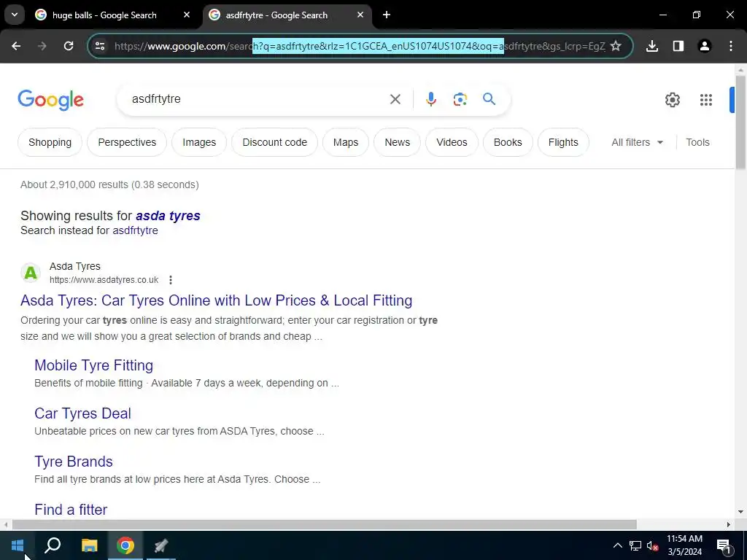Start voice search with microphone
The width and height of the screenshot is (747, 560).
(x=430, y=99)
